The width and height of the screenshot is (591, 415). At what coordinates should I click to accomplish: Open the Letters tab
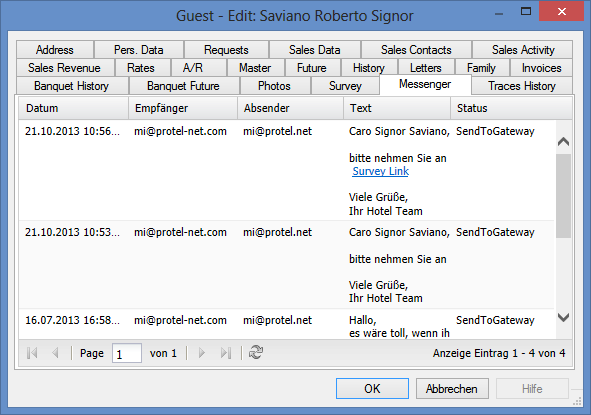[426, 68]
